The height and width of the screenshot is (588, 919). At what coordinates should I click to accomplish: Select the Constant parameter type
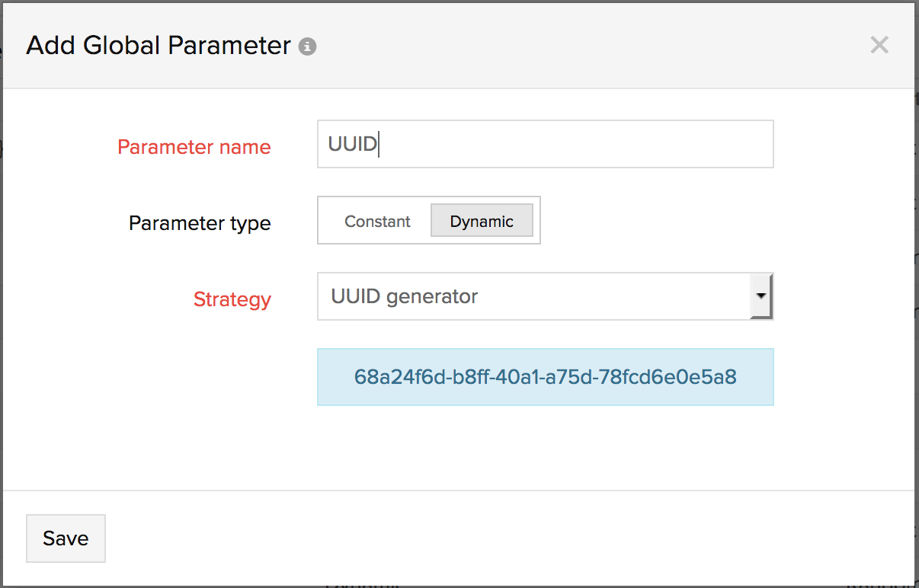pos(377,221)
